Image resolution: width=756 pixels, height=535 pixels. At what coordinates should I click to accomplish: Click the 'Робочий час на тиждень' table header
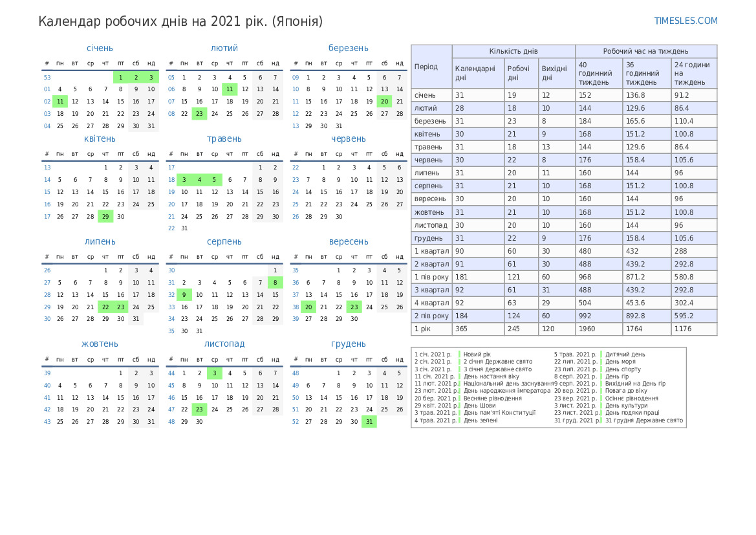pos(645,51)
